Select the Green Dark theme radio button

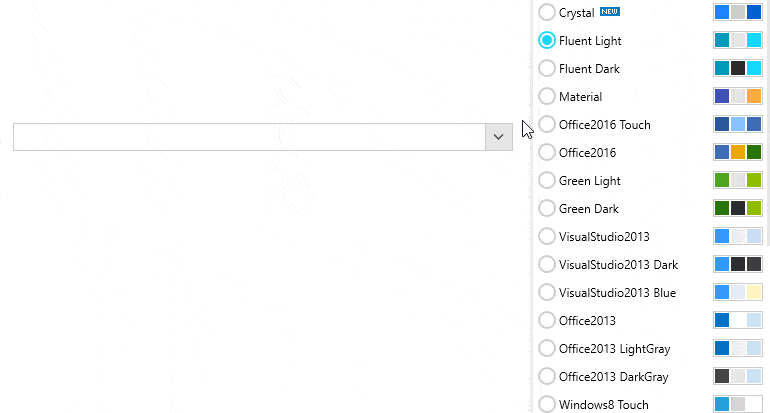tap(547, 208)
